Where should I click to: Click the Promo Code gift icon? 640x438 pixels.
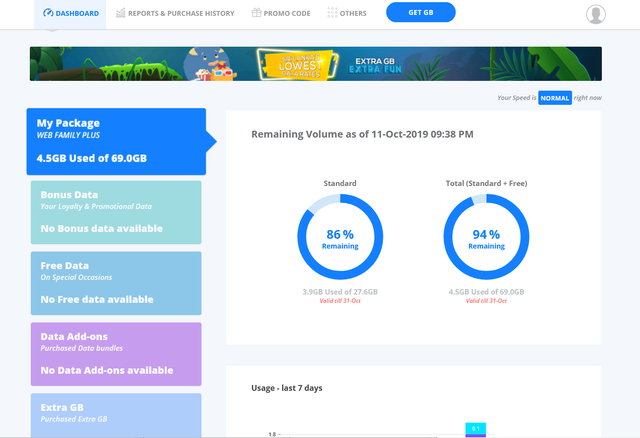click(x=256, y=13)
